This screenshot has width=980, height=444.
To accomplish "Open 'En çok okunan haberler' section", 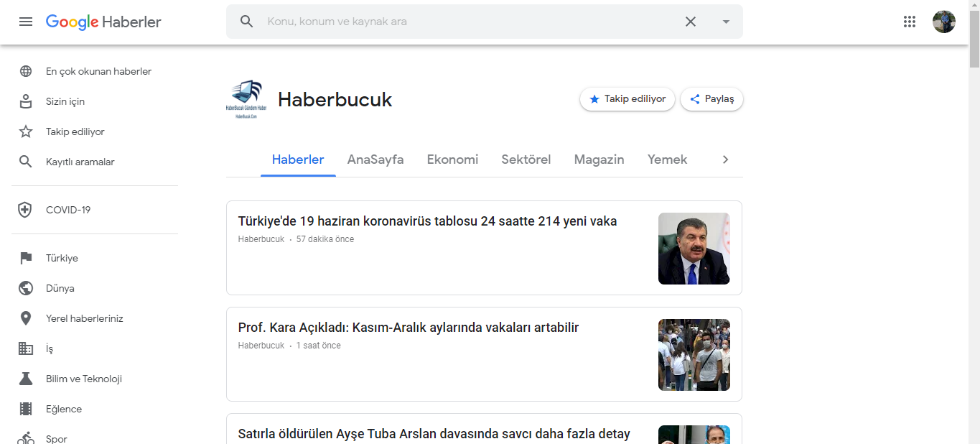I will pyautogui.click(x=98, y=71).
